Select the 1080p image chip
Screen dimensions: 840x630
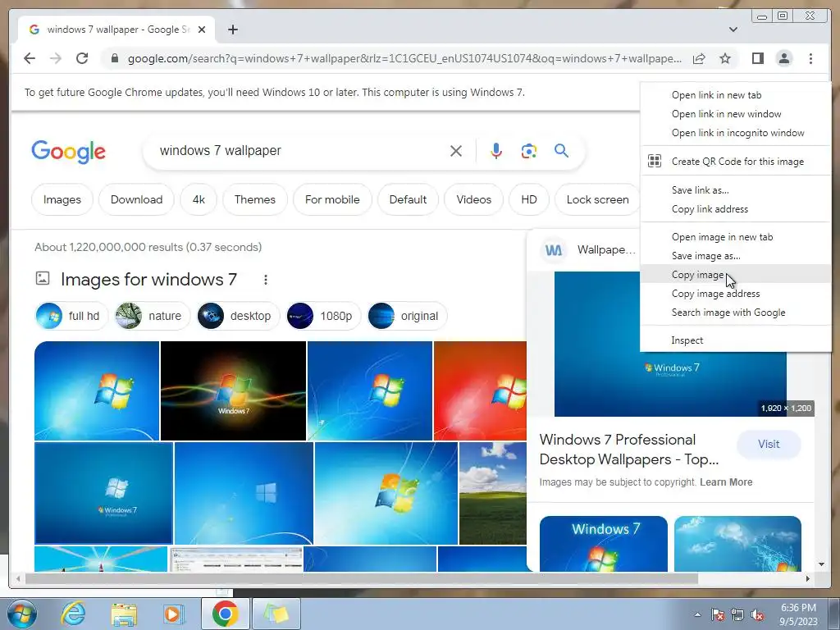(x=323, y=316)
